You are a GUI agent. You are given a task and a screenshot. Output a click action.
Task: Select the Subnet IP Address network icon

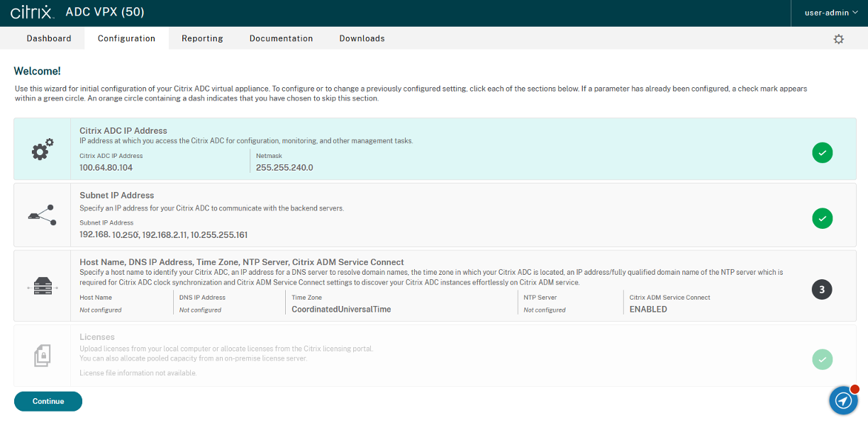point(42,214)
